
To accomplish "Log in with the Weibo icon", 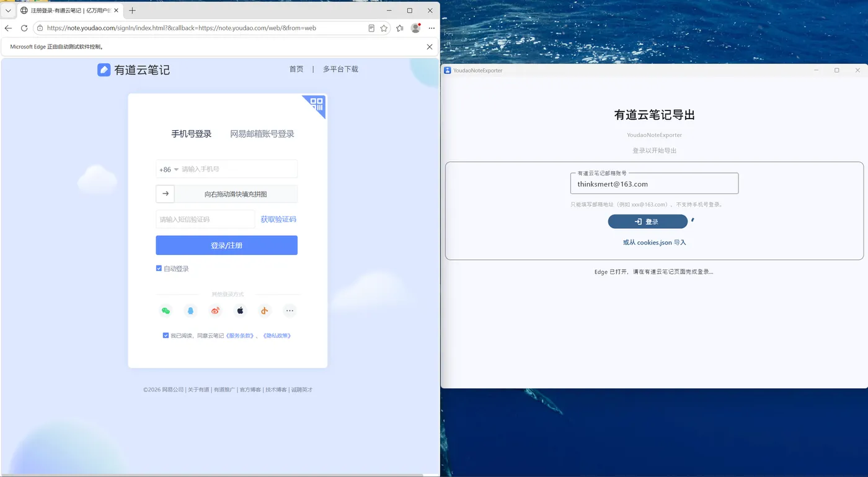I will point(215,311).
